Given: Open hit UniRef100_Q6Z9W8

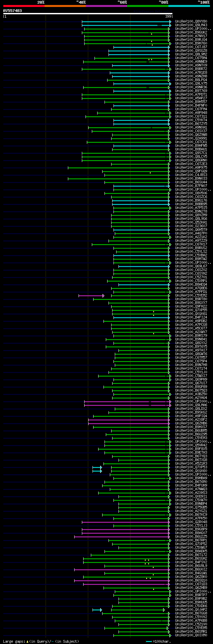Looking at the screenshot, I should (191, 135).
